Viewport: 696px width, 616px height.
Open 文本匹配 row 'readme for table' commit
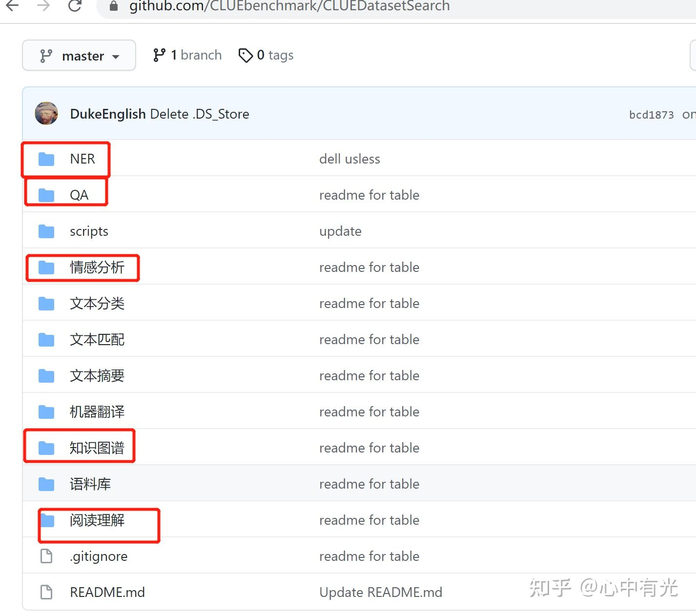[369, 340]
